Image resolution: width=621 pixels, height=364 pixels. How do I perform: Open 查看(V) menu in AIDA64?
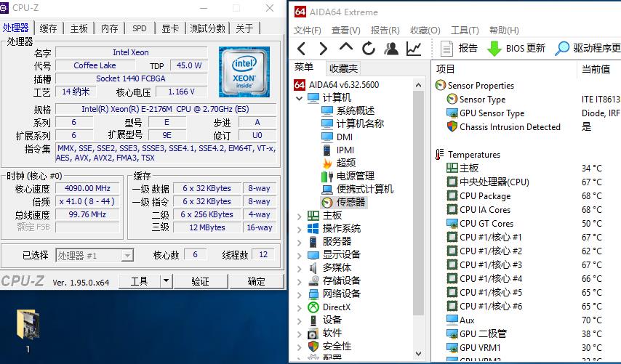point(345,30)
